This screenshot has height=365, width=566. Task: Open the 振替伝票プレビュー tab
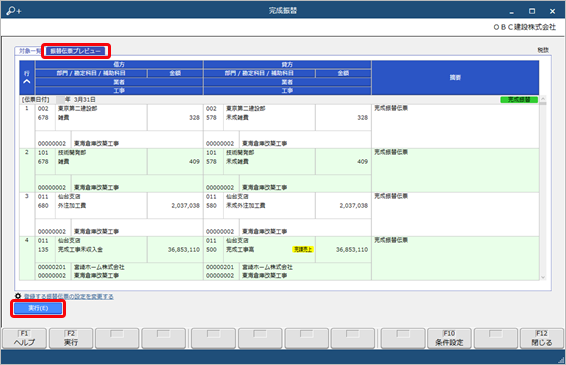pyautogui.click(x=75, y=51)
